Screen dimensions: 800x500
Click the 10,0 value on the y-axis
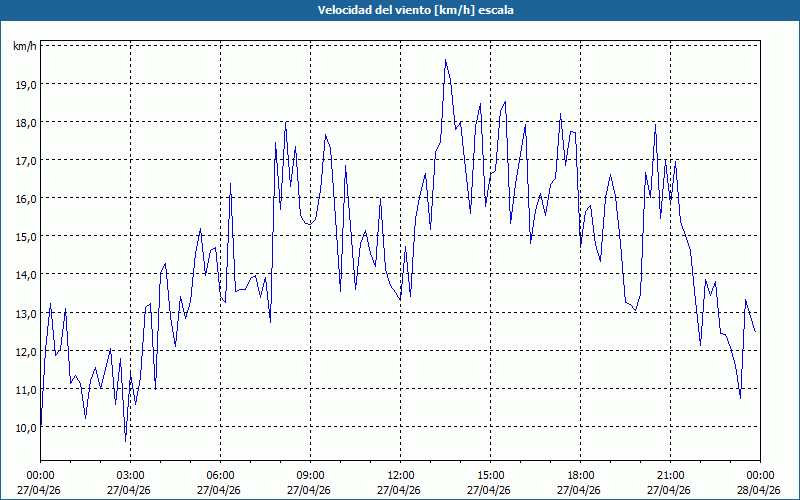click(x=25, y=427)
